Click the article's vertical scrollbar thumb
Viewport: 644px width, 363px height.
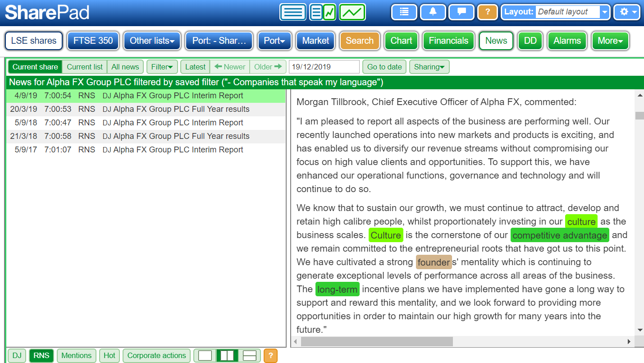[x=639, y=115]
